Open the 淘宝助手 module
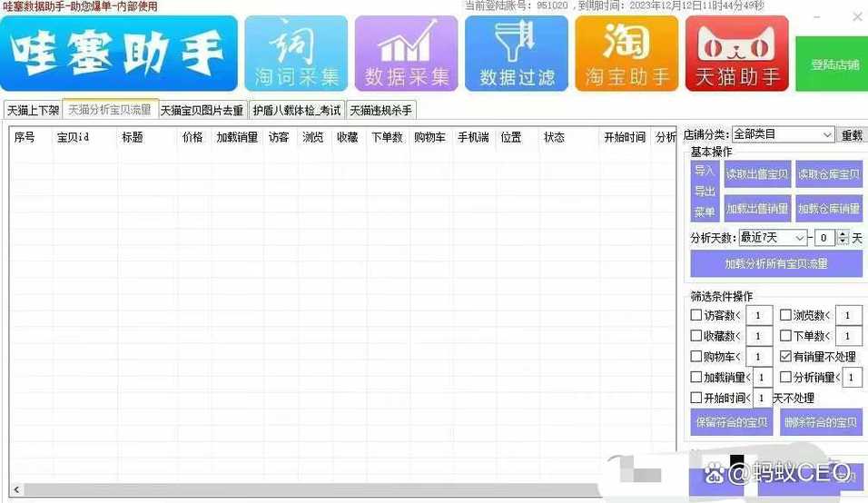The image size is (868, 503). click(626, 54)
